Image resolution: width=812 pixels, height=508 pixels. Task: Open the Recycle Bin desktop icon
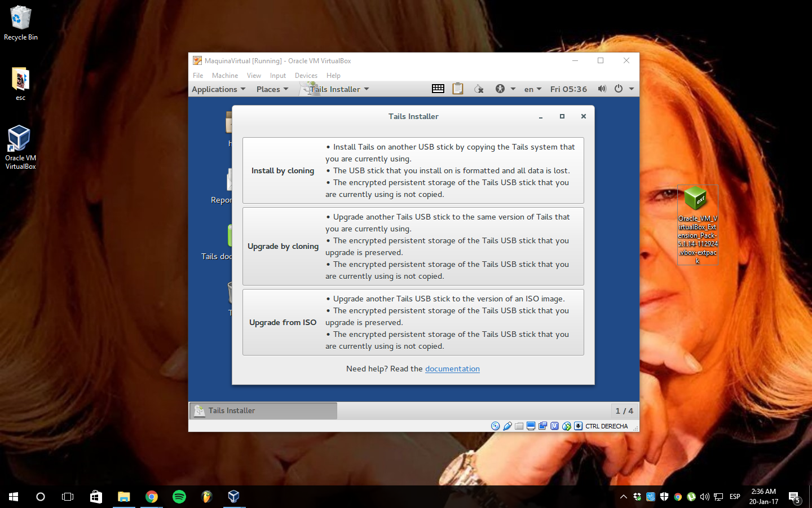[21, 23]
